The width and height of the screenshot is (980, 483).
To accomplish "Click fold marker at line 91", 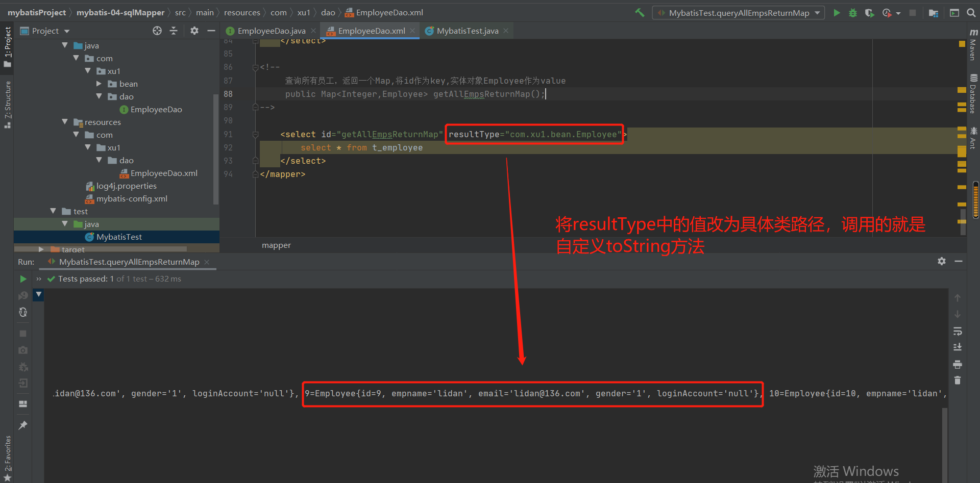I will 255,134.
